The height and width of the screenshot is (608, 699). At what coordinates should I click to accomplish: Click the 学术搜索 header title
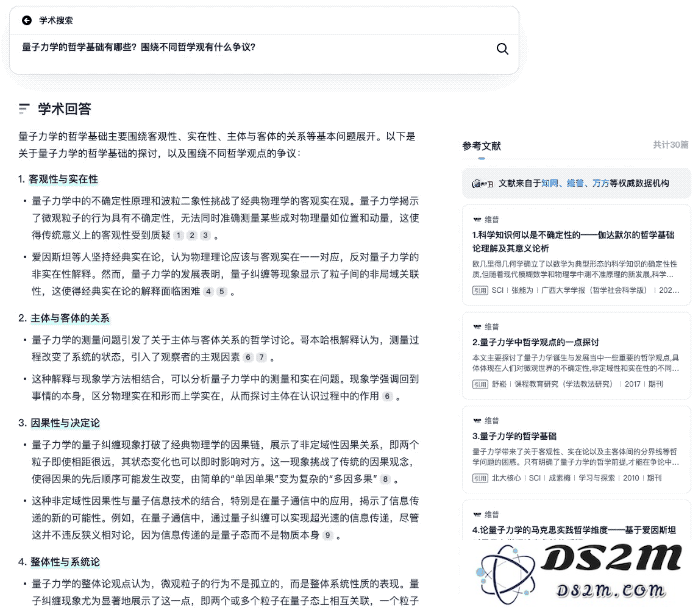coord(56,20)
